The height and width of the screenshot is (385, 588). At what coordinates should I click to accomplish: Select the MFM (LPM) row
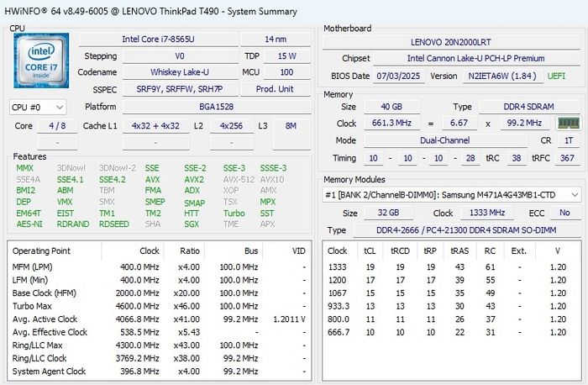point(159,267)
